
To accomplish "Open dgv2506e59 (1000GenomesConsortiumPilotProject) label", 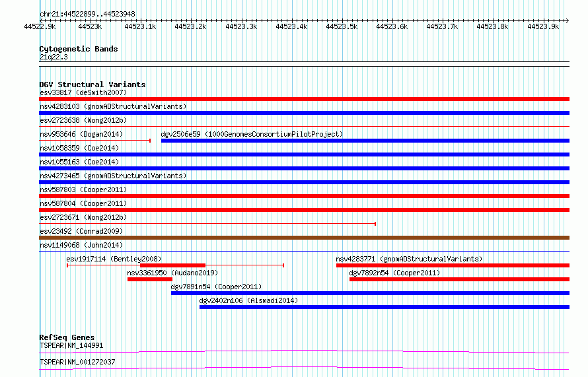I will pos(252,134).
